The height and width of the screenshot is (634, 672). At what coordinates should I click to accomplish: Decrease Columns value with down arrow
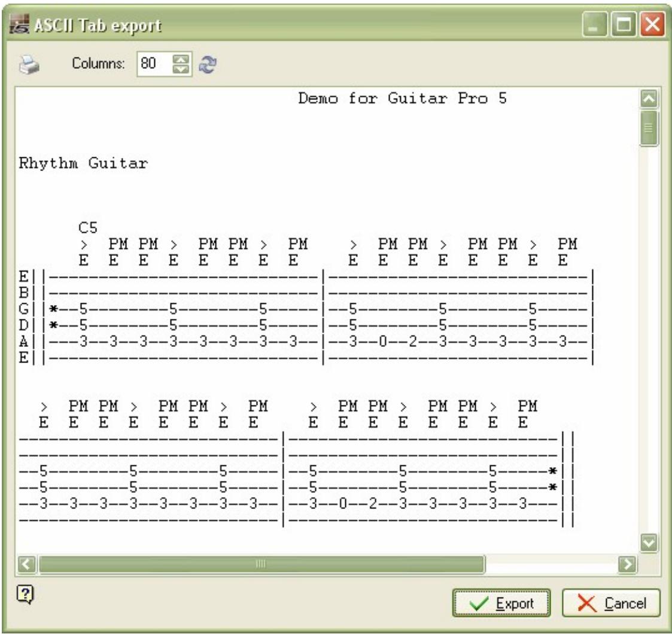coord(181,69)
